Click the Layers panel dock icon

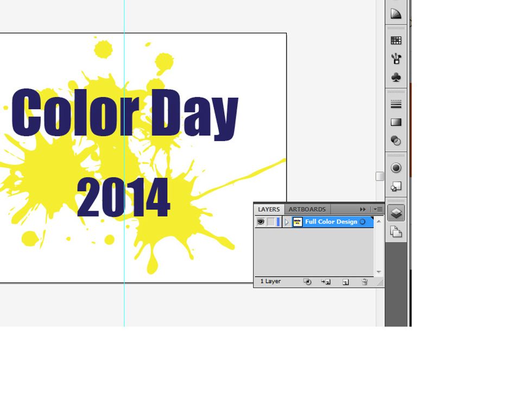[x=396, y=213]
